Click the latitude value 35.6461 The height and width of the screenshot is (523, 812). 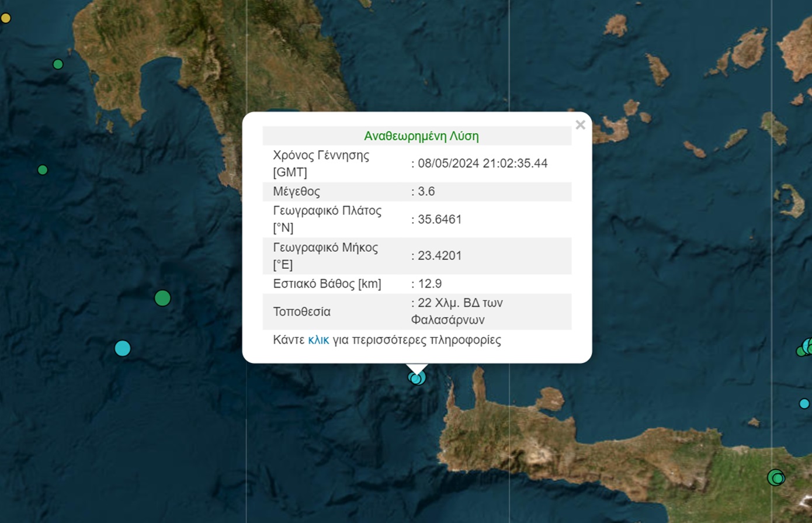439,220
